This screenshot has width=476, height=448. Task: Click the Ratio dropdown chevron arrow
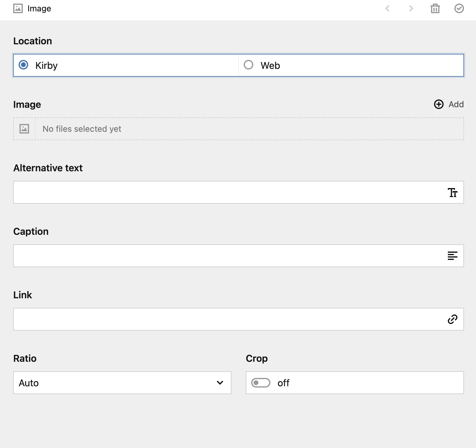point(220,383)
